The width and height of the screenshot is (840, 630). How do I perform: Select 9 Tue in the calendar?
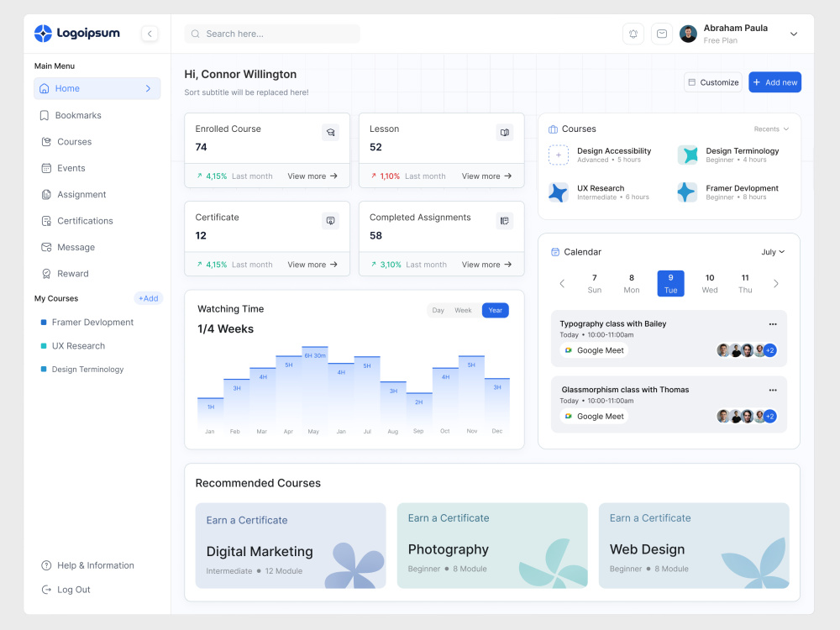pos(670,283)
